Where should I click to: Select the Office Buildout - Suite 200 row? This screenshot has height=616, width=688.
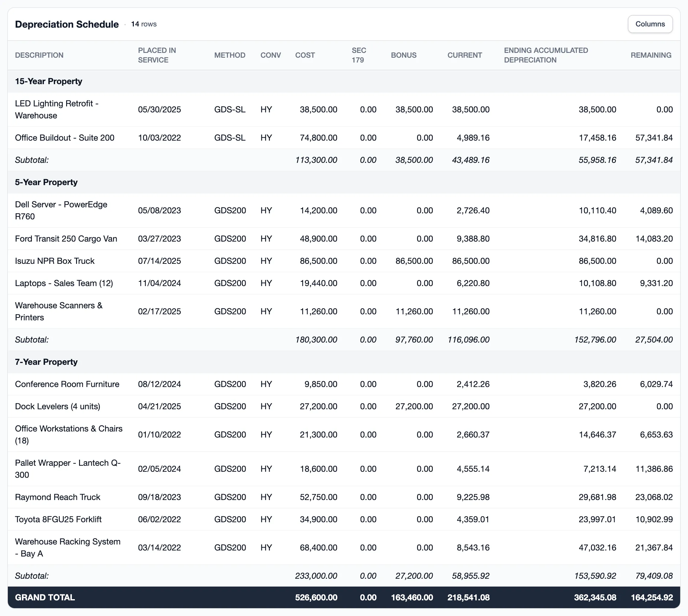[x=344, y=138]
